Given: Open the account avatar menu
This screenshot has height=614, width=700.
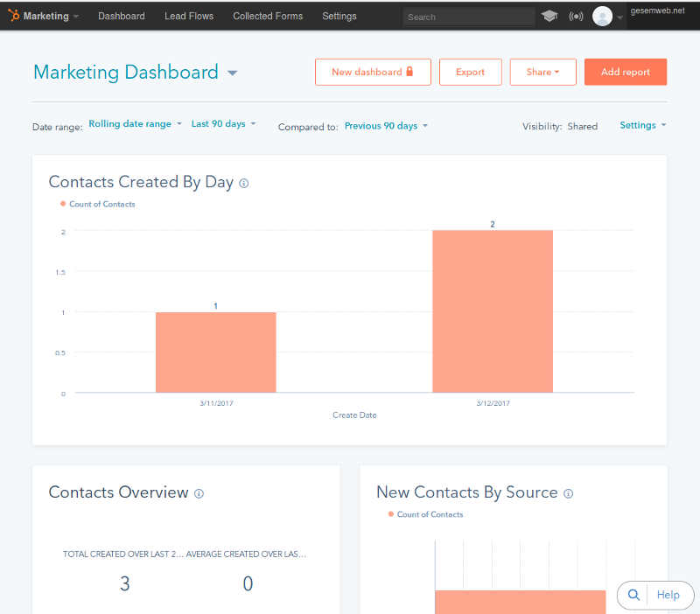Looking at the screenshot, I should (604, 15).
